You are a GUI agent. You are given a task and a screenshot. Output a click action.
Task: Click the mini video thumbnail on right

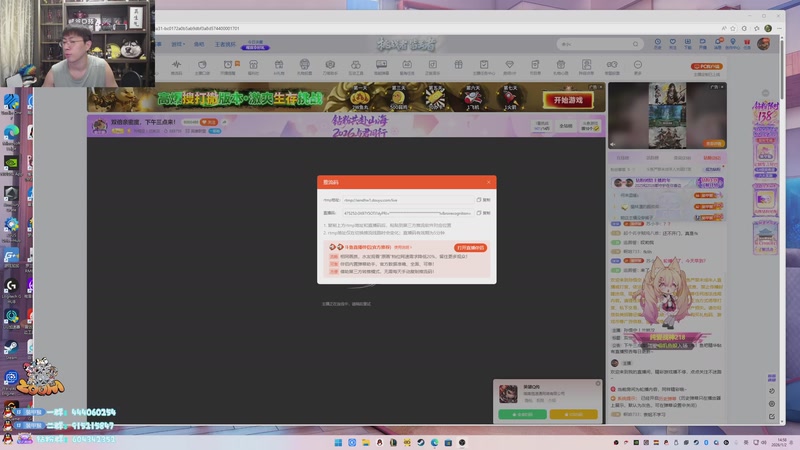click(667, 116)
